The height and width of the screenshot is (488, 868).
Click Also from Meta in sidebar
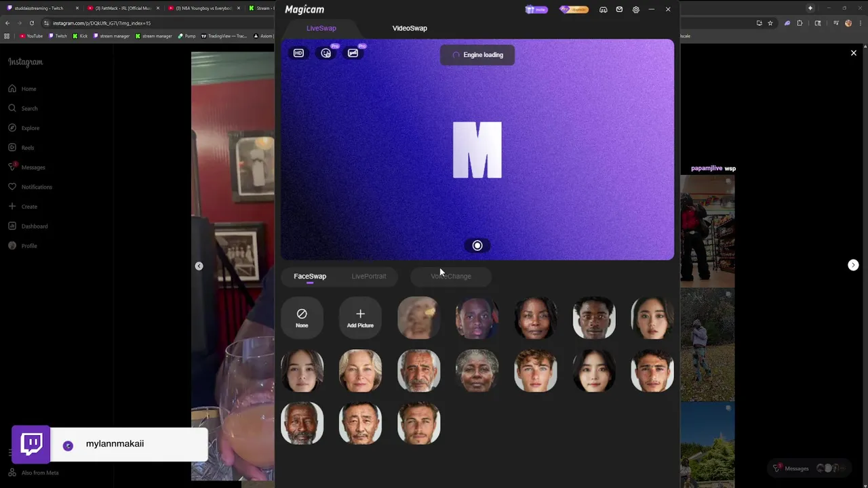tap(34, 472)
